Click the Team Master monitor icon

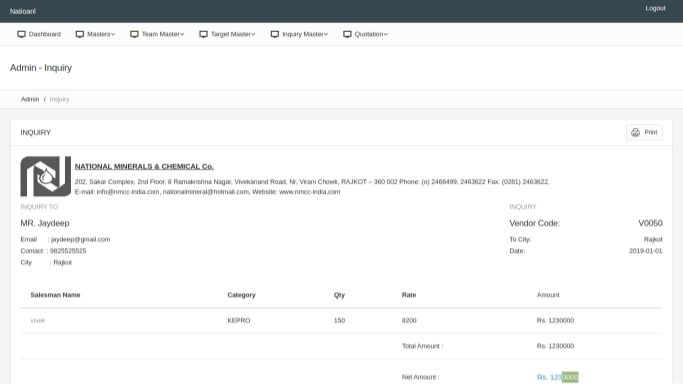[134, 34]
